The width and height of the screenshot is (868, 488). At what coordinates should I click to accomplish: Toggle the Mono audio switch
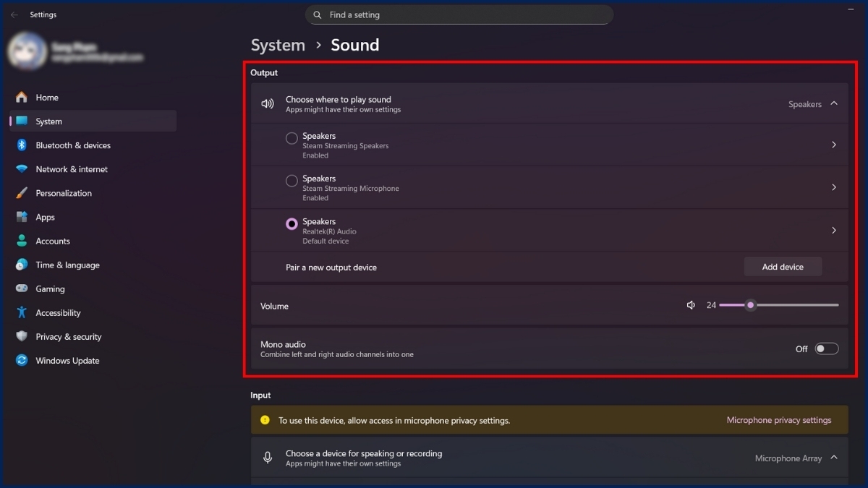826,348
